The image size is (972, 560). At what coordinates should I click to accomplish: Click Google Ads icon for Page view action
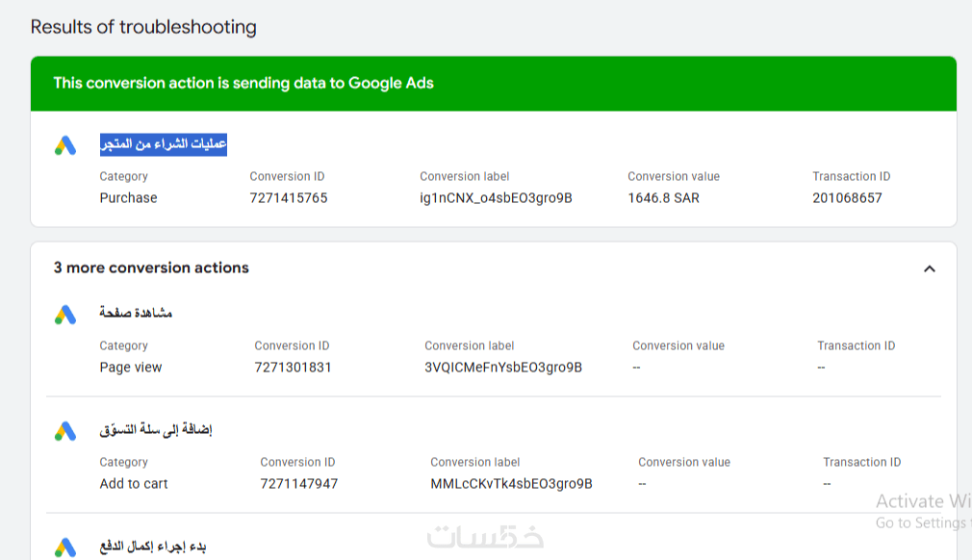pos(64,315)
